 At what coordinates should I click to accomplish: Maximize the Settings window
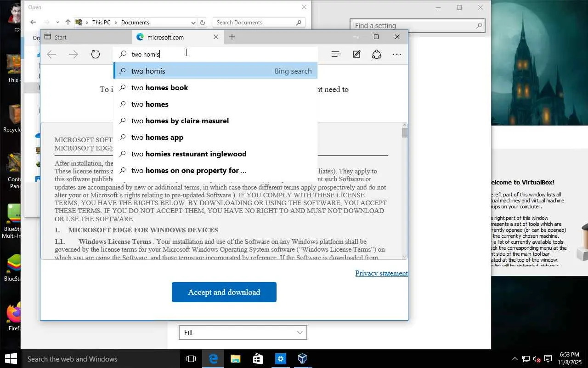pyautogui.click(x=459, y=7)
